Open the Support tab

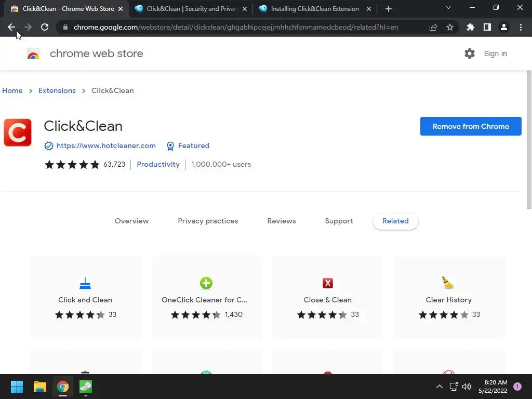tap(339, 221)
